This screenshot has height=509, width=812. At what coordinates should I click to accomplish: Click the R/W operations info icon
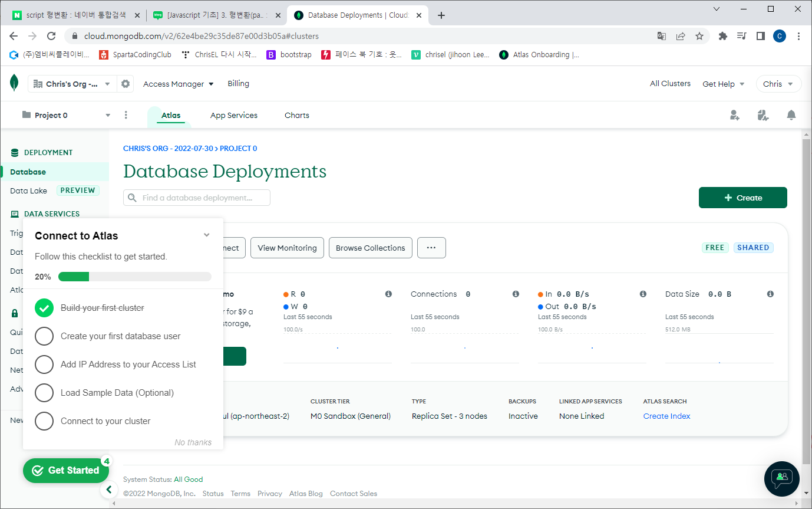pos(388,294)
